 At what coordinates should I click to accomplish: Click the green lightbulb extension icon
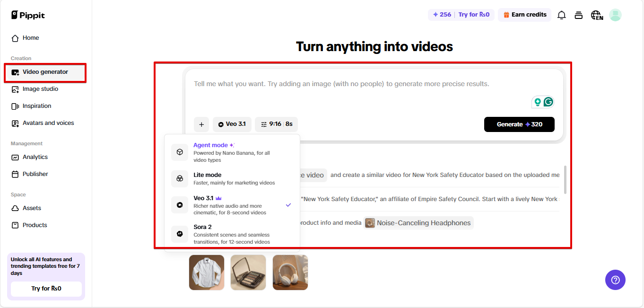click(537, 102)
